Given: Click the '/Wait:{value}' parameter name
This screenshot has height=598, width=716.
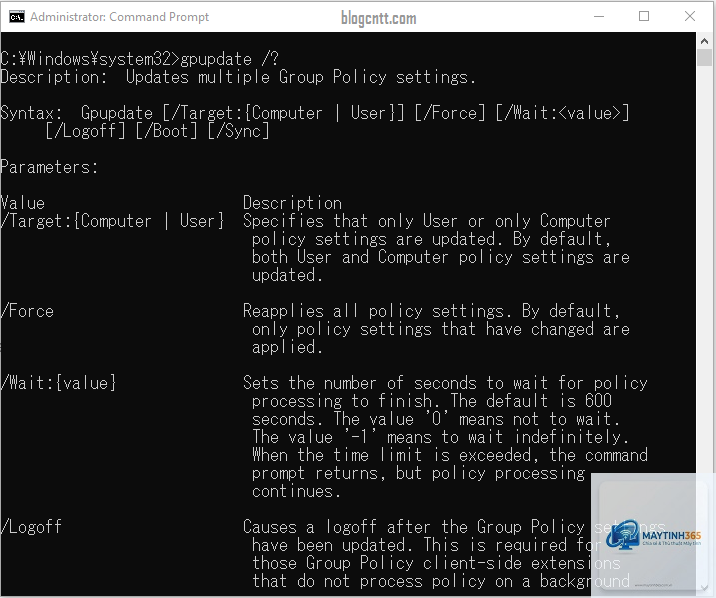Looking at the screenshot, I should tap(58, 383).
